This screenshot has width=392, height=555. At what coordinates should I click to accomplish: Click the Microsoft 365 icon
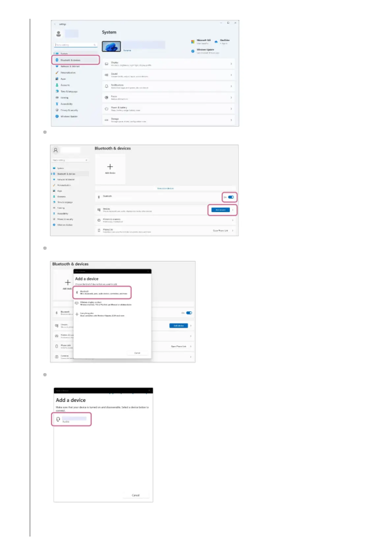pos(193,42)
